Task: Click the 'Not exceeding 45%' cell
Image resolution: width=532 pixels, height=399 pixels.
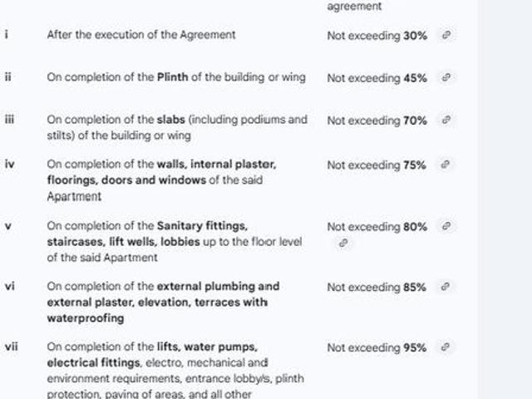Action: (x=377, y=78)
